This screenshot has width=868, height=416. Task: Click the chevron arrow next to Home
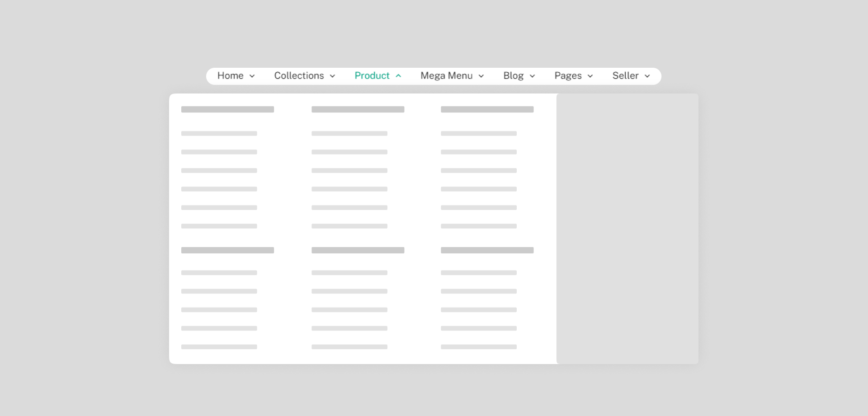point(252,76)
